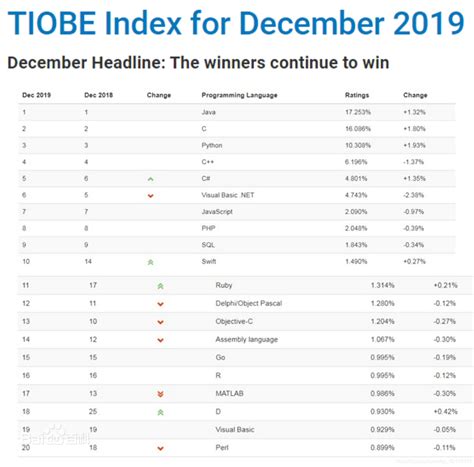Click the Programming Language column header
Image resolution: width=474 pixels, height=467 pixels.
click(x=239, y=95)
